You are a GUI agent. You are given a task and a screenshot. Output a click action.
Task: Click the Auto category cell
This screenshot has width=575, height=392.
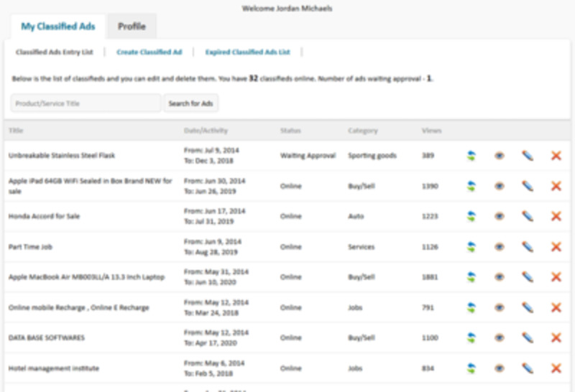356,216
